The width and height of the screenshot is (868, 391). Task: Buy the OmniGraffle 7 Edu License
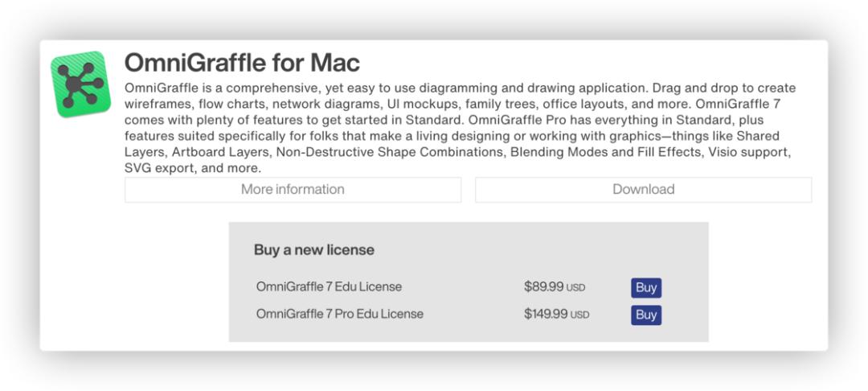coord(646,288)
